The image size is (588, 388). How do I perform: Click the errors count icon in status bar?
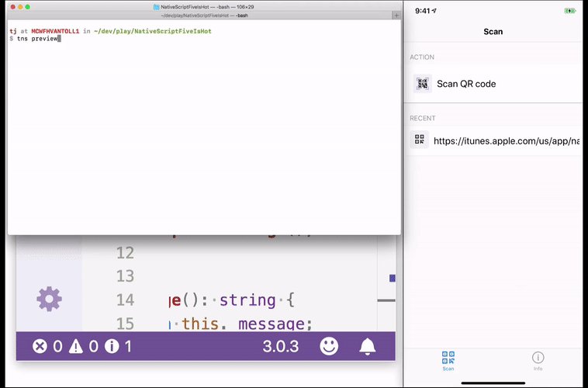point(40,346)
